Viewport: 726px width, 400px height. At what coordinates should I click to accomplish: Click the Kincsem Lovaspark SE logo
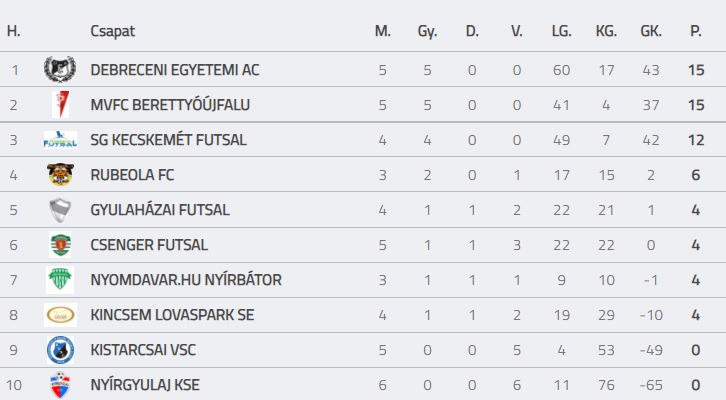point(60,315)
